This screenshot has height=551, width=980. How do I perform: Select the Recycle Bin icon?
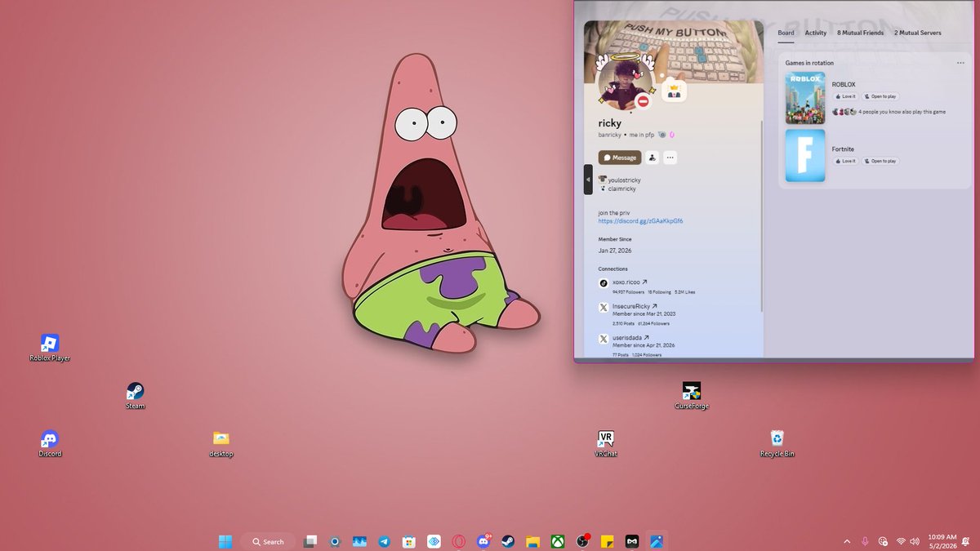pyautogui.click(x=777, y=443)
